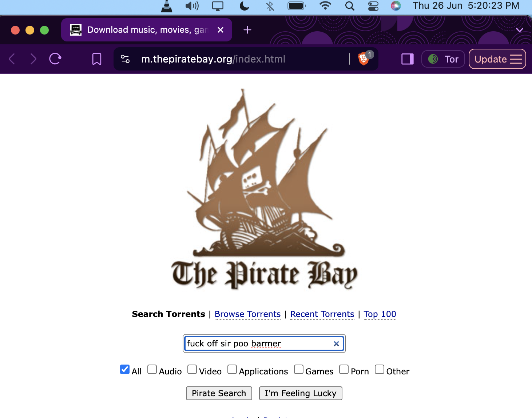Image resolution: width=532 pixels, height=418 pixels.
Task: Toggle the Do Not Disturb moon icon
Action: pos(244,6)
